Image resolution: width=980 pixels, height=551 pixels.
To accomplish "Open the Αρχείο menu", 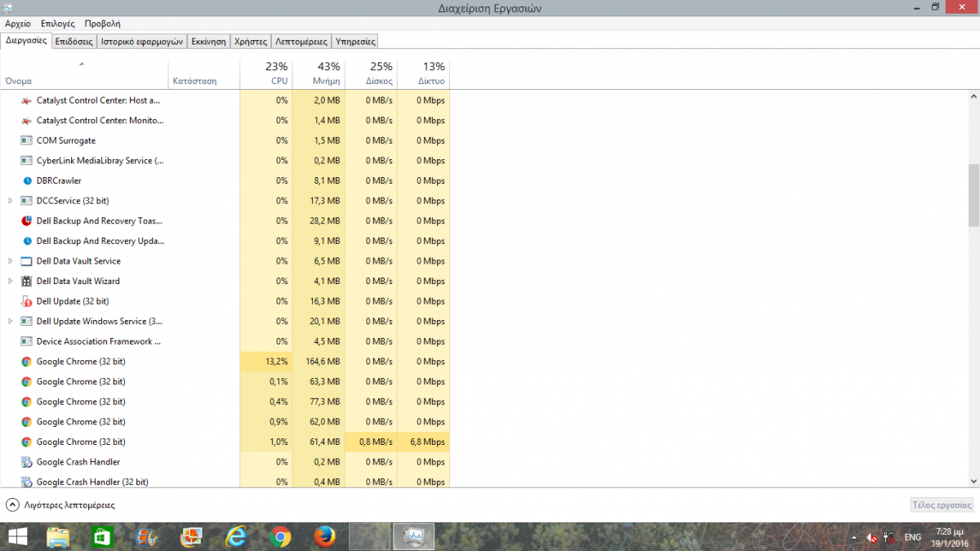I will click(18, 24).
